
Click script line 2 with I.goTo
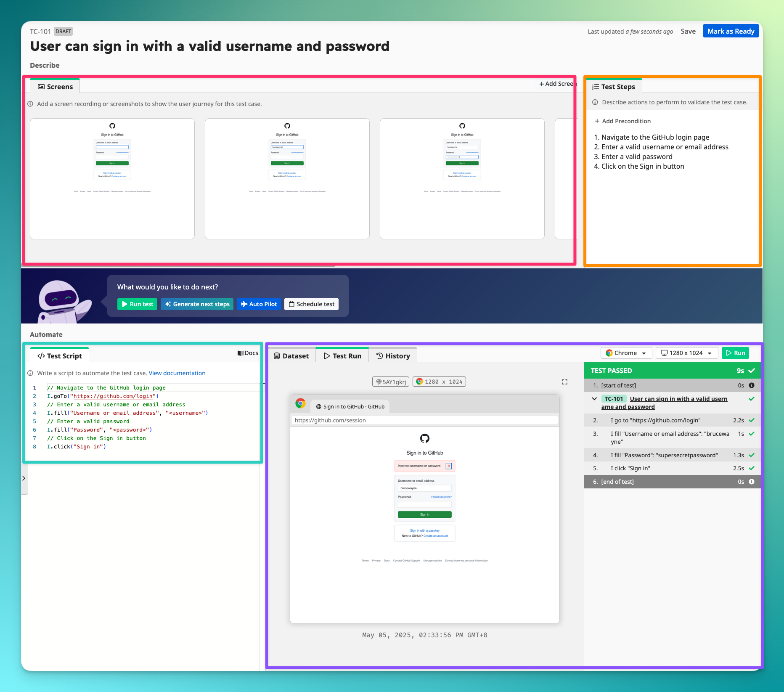coord(103,396)
